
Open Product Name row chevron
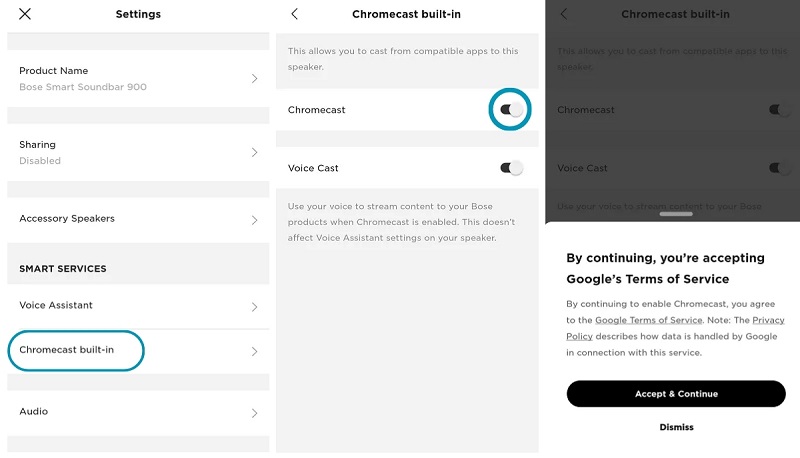(254, 79)
